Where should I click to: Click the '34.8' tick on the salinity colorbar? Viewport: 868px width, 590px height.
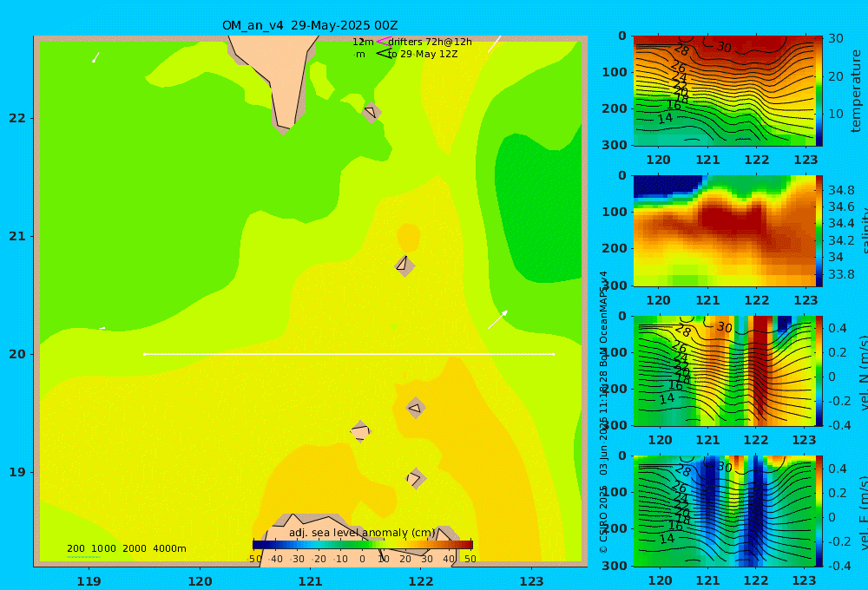(x=841, y=190)
